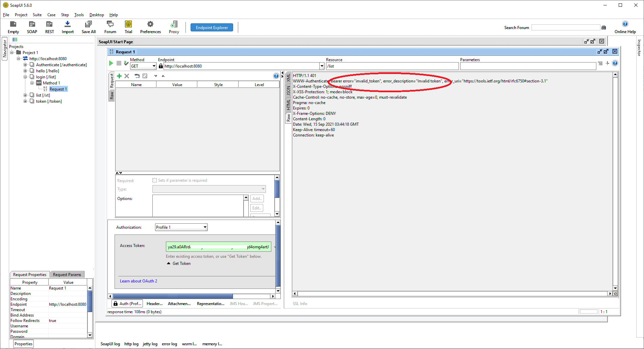
Task: Click the 'Learn about OAuth 2' link
Action: point(138,281)
